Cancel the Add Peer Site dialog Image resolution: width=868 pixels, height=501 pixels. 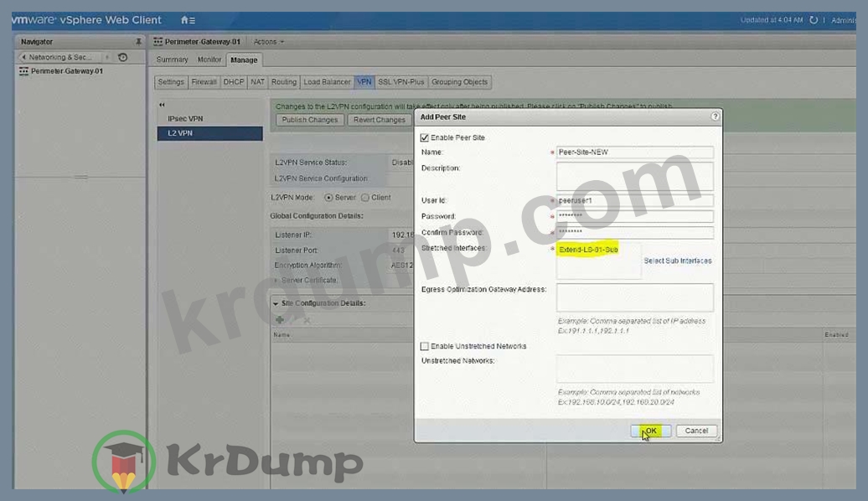(696, 431)
